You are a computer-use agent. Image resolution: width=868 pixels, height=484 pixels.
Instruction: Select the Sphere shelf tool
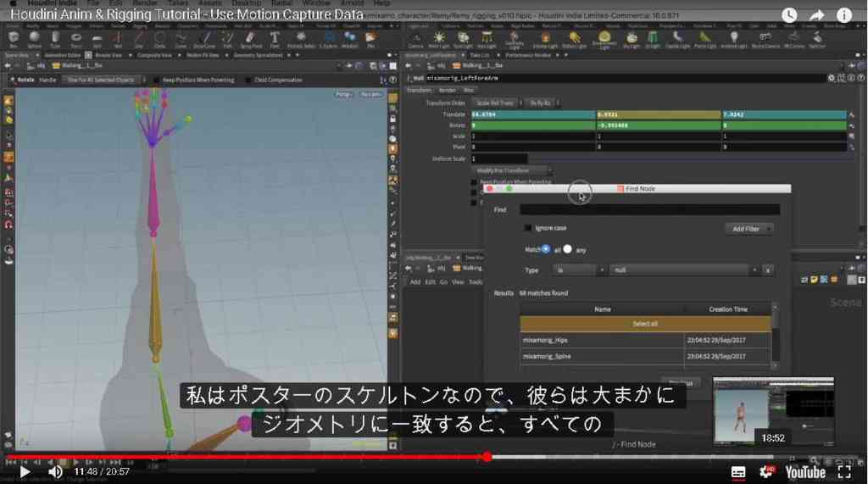(34, 39)
